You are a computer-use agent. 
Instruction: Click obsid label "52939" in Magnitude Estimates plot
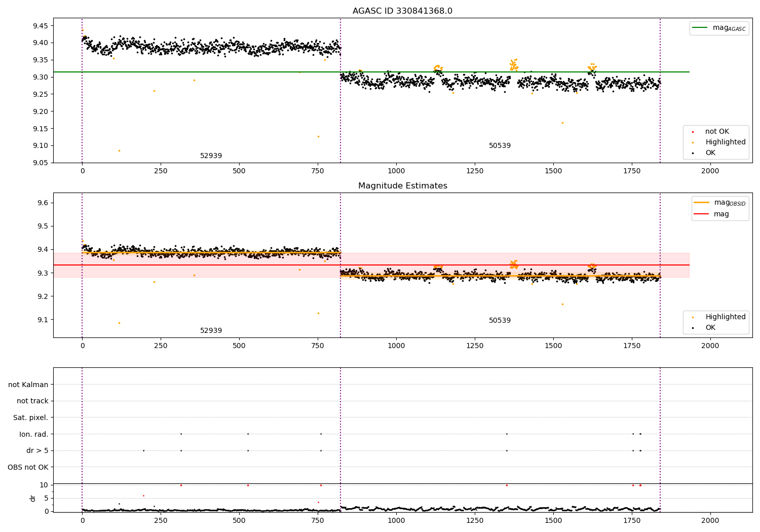(211, 331)
